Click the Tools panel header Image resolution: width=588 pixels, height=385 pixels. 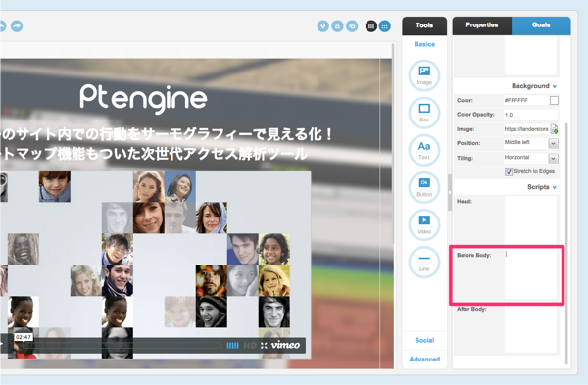[424, 25]
